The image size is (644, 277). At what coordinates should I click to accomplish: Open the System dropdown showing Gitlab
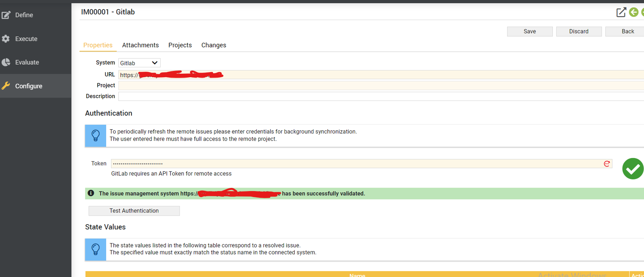click(139, 63)
